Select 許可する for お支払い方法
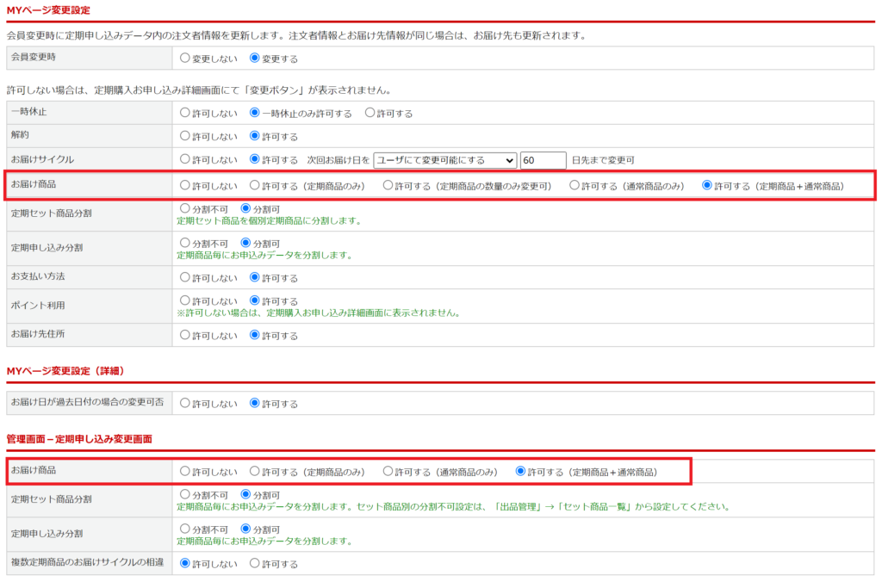Screen dimensions: 882x588 coord(254,277)
